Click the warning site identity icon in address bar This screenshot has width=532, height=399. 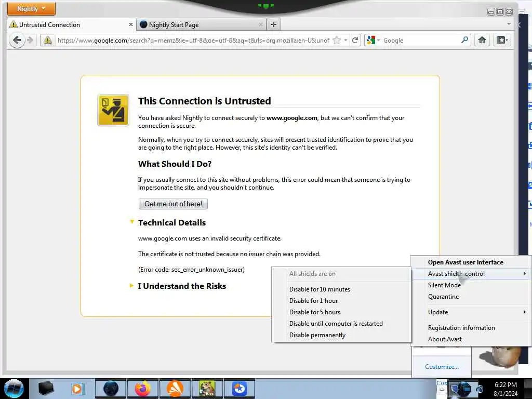(48, 40)
